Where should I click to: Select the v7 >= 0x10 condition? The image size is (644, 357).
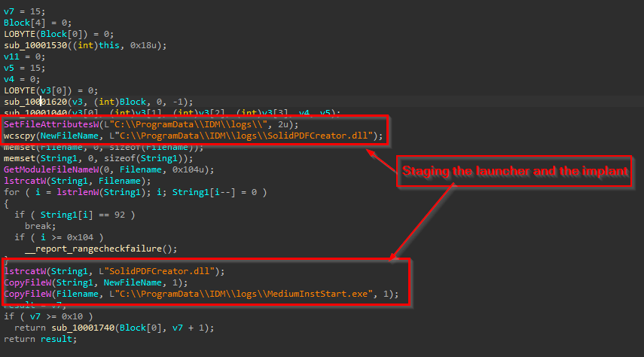(56, 317)
